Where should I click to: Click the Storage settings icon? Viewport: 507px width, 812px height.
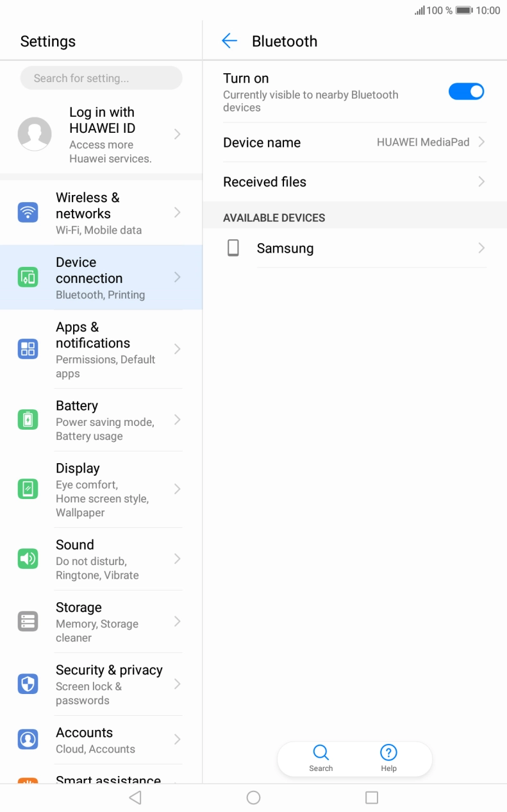click(28, 621)
